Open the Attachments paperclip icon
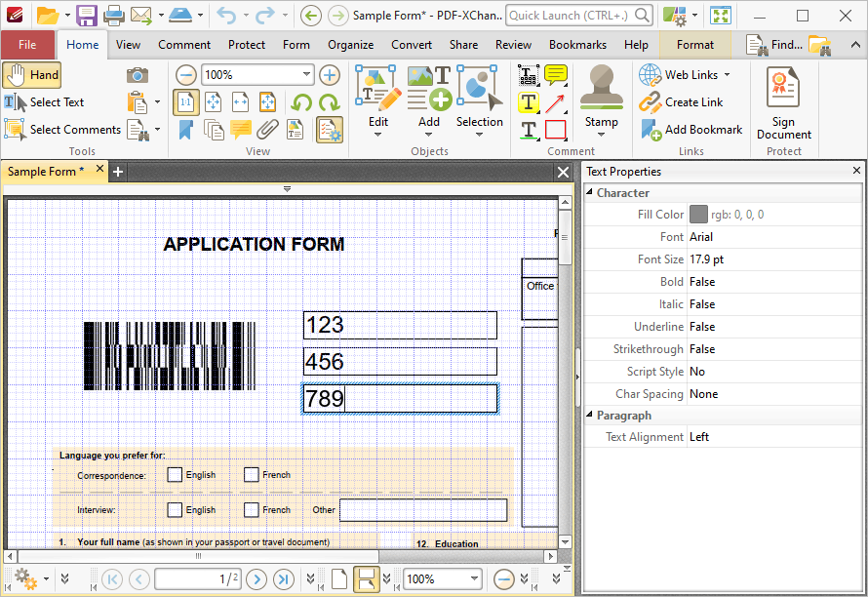Image resolution: width=868 pixels, height=597 pixels. [267, 130]
